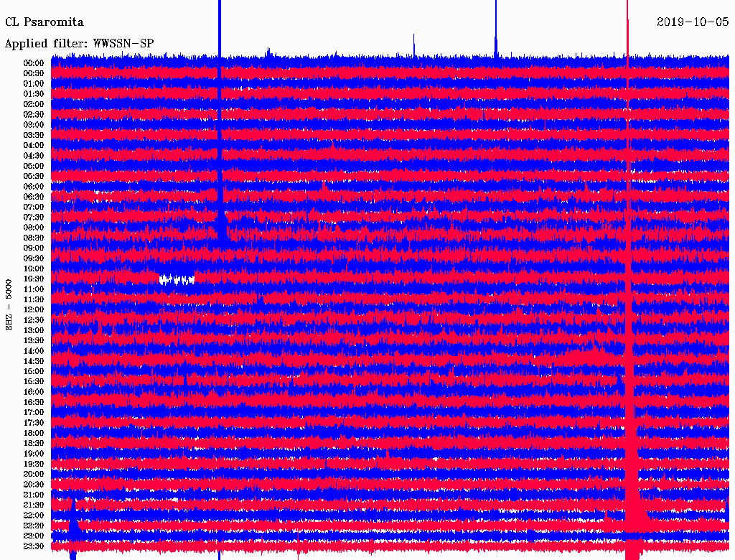Click the 23:30 time label
This screenshot has width=735, height=560.
click(34, 546)
